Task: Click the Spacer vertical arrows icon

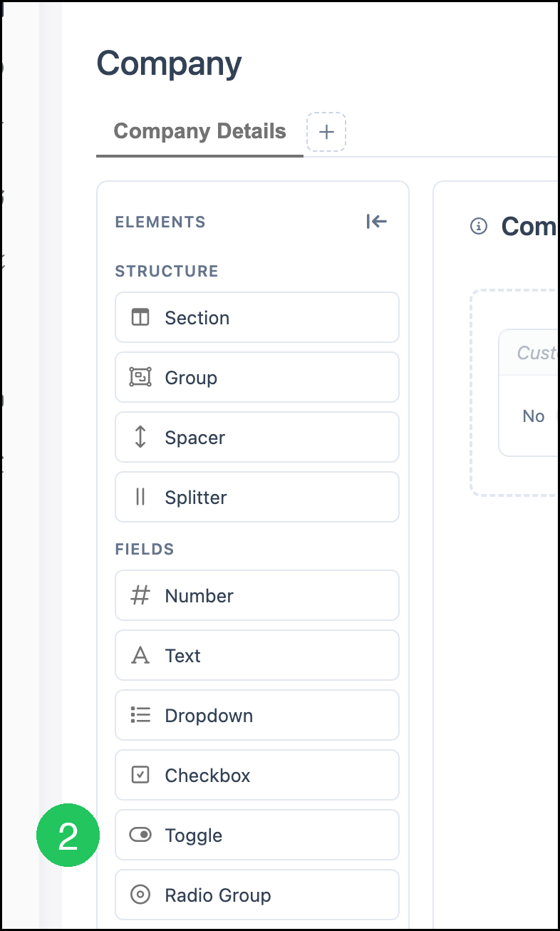Action: pos(140,437)
